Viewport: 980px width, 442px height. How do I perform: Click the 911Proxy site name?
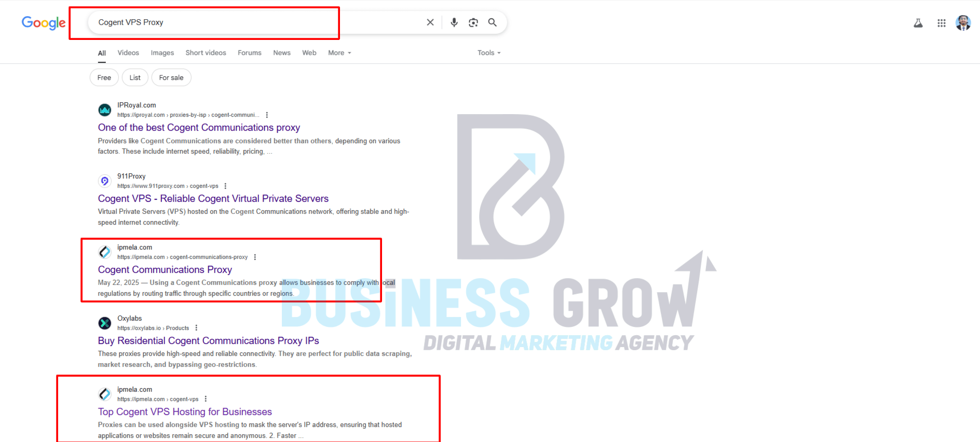point(131,176)
